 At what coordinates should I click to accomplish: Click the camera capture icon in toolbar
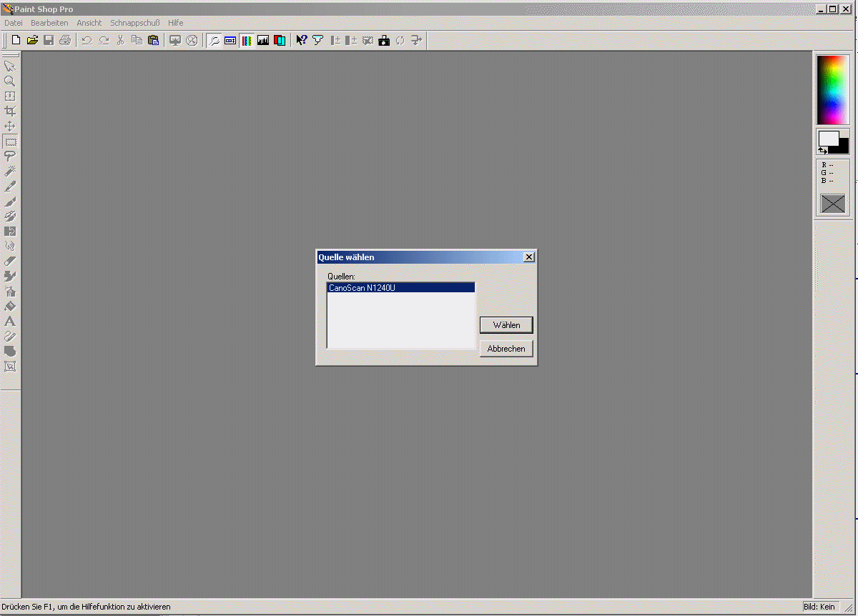point(384,41)
